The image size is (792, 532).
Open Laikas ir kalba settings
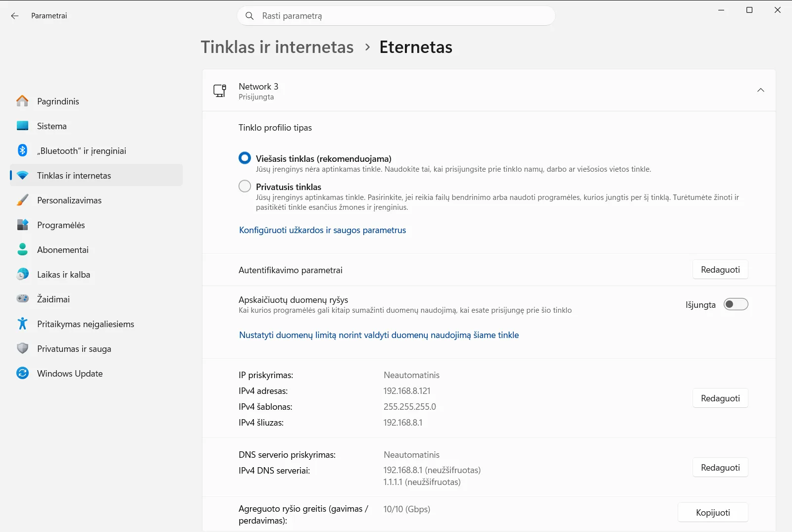pos(97,274)
